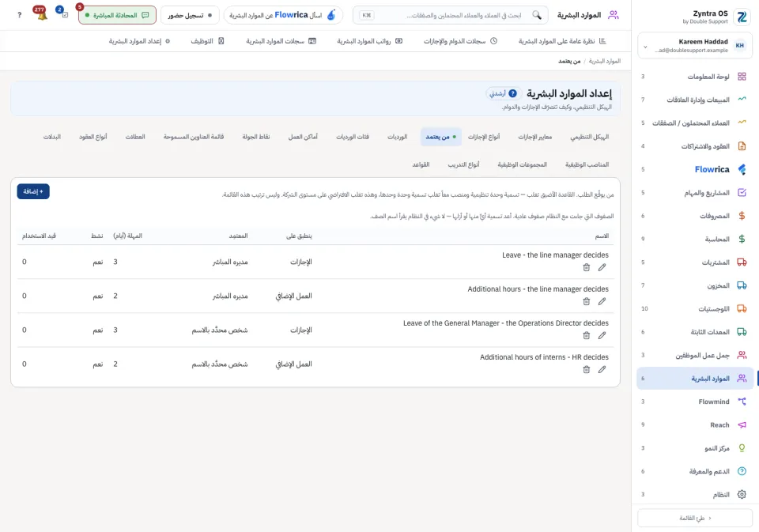Expand the Kareem Haddad account switcher

(695, 46)
